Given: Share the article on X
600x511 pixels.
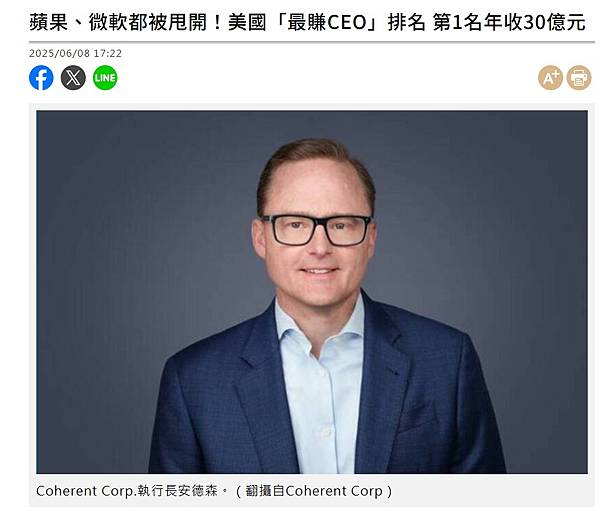Looking at the screenshot, I should pos(73,78).
